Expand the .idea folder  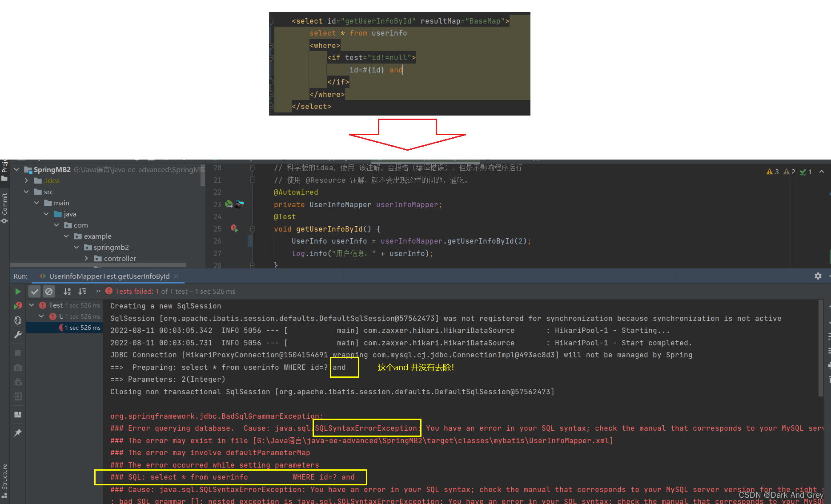[x=26, y=180]
